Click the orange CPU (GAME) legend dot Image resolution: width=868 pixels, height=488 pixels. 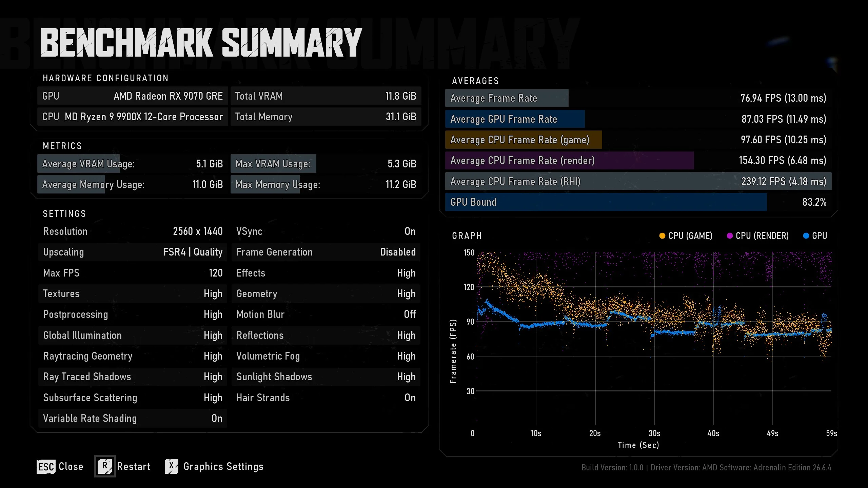pos(662,236)
